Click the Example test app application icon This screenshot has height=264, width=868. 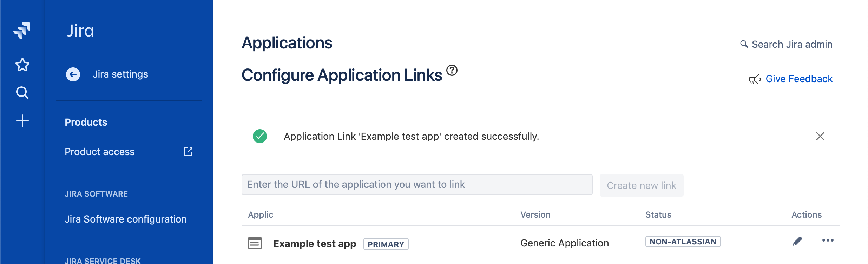(254, 243)
